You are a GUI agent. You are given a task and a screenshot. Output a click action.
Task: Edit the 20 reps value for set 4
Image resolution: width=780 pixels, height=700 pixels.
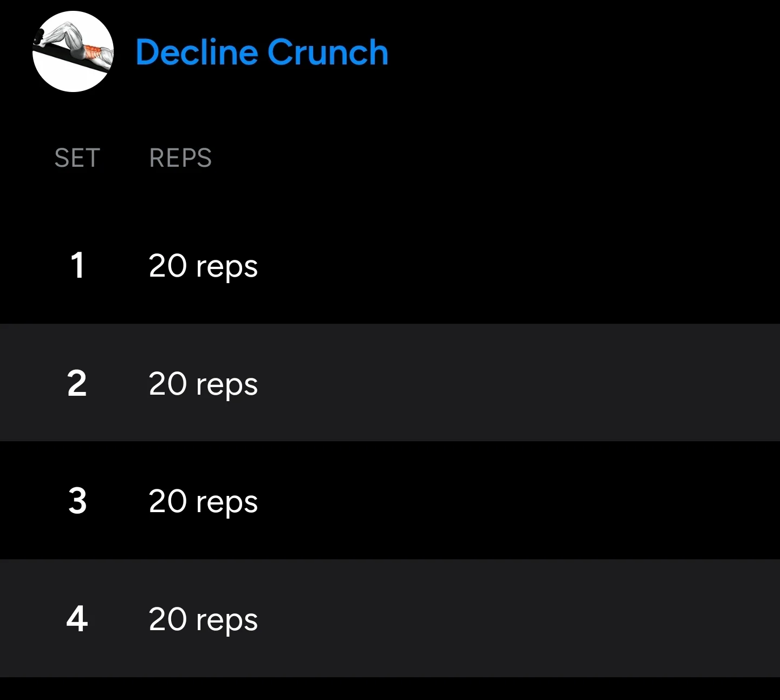click(203, 620)
